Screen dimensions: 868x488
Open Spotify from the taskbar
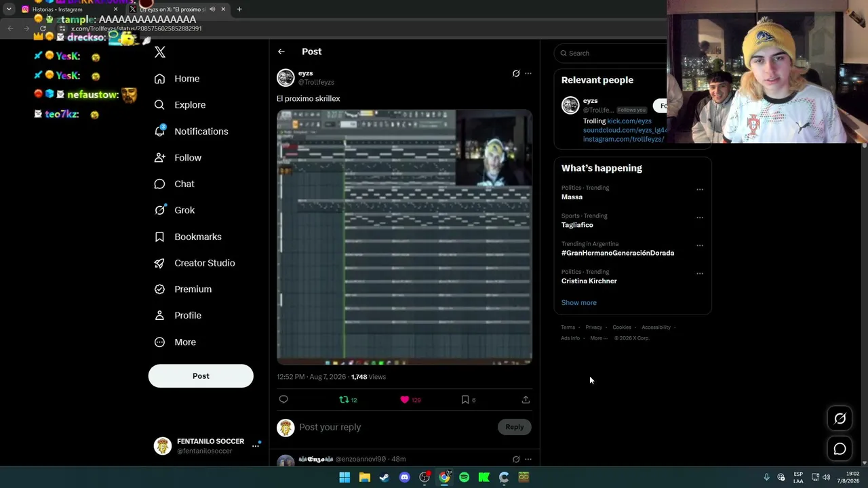click(x=465, y=477)
